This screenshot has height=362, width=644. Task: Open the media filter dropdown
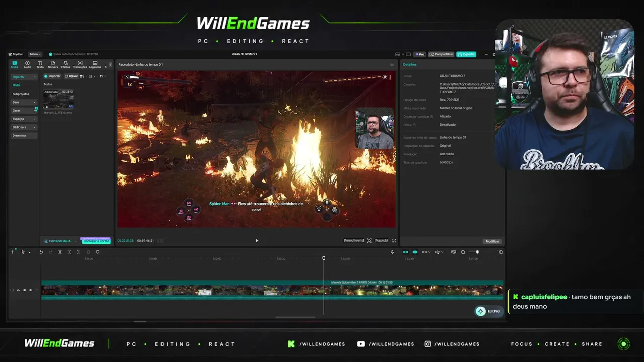point(102,76)
